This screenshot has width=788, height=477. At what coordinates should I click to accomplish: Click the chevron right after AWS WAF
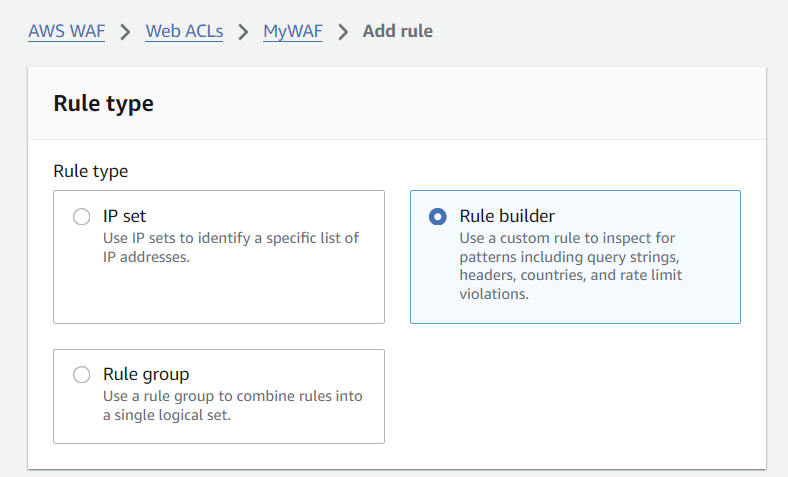126,31
